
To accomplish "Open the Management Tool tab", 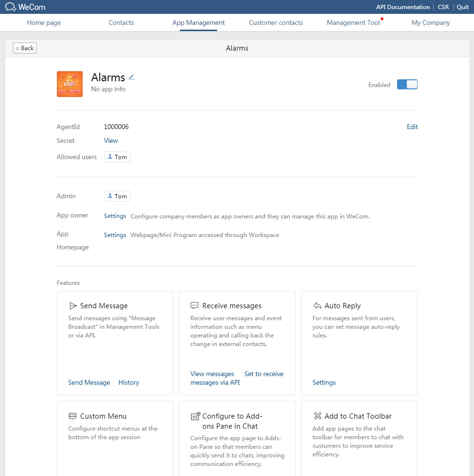I will [353, 22].
